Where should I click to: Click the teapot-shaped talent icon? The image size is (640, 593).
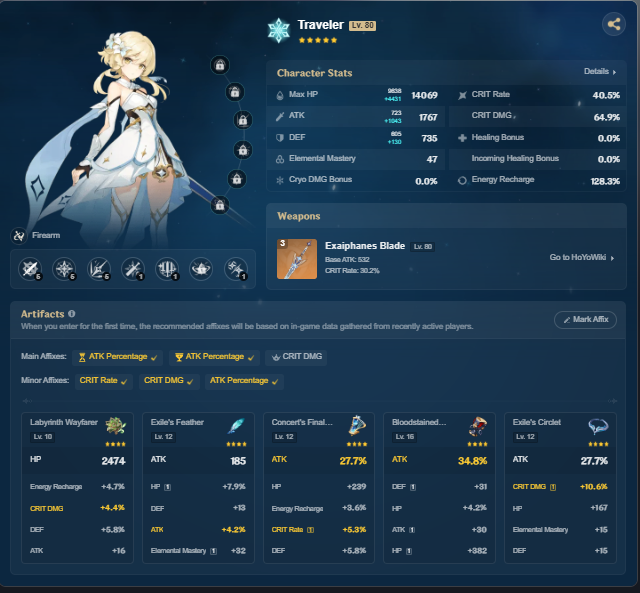201,269
